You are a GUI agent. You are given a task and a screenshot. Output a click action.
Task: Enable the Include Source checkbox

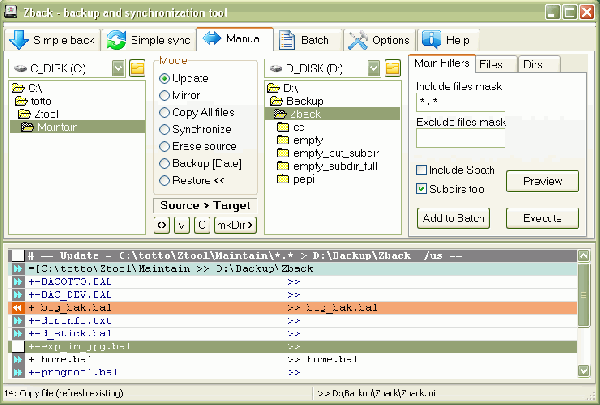[421, 170]
